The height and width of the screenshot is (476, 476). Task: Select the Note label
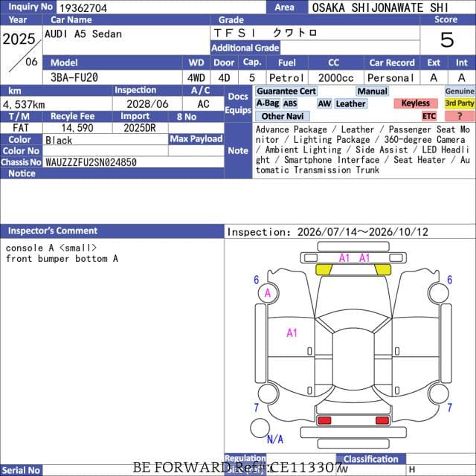click(238, 151)
